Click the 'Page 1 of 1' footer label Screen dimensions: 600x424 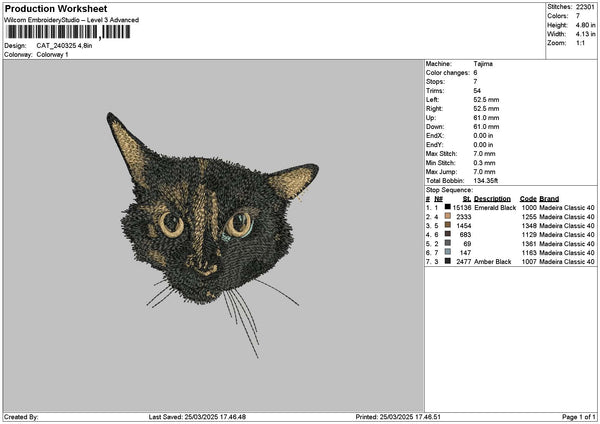[579, 417]
